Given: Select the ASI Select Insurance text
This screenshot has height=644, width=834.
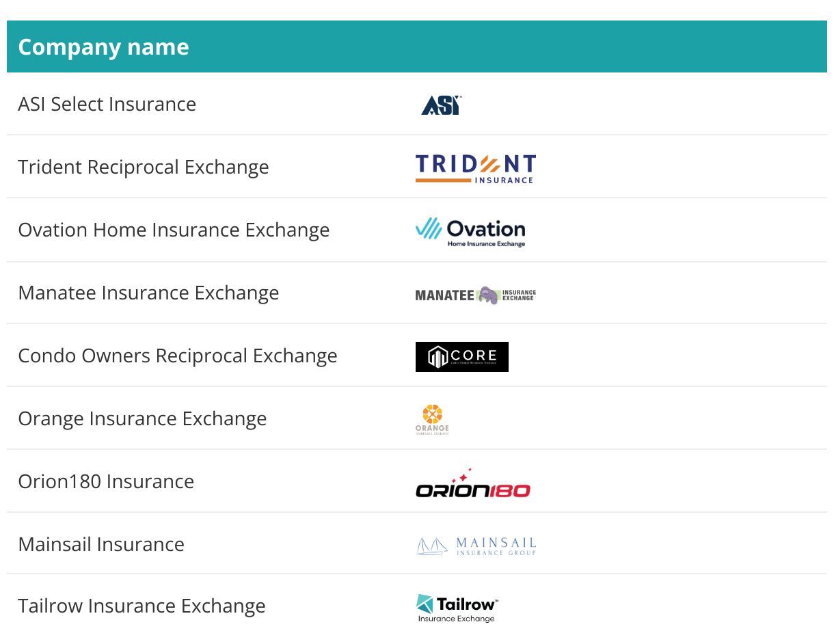Looking at the screenshot, I should coord(107,104).
